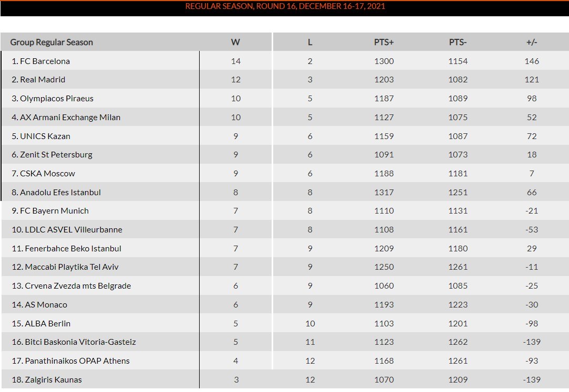Select Olympiacos Piraeus in the standings
This screenshot has width=569, height=392.
57,99
